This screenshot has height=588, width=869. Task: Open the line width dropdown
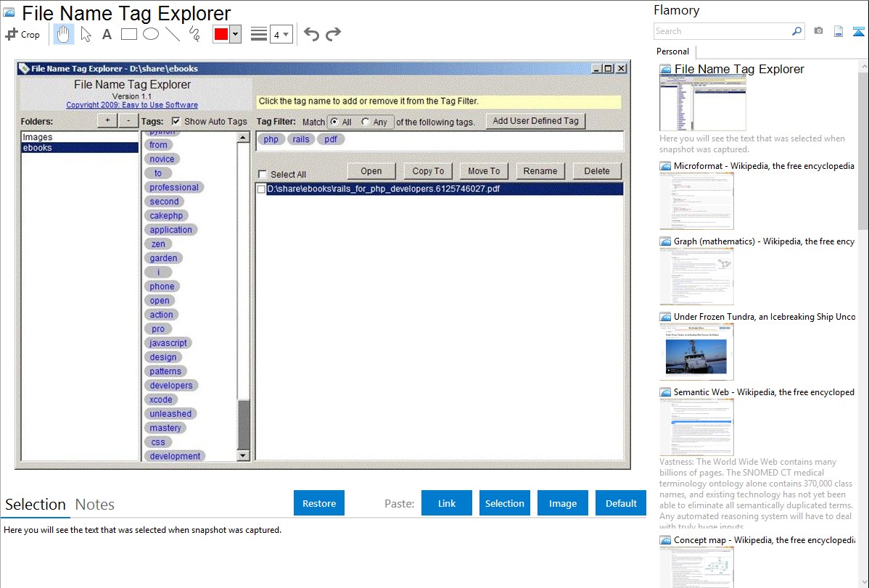281,34
